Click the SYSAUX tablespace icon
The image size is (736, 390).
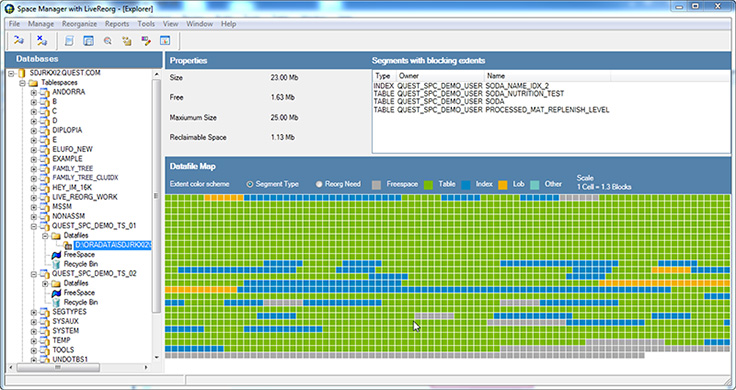pos(45,321)
